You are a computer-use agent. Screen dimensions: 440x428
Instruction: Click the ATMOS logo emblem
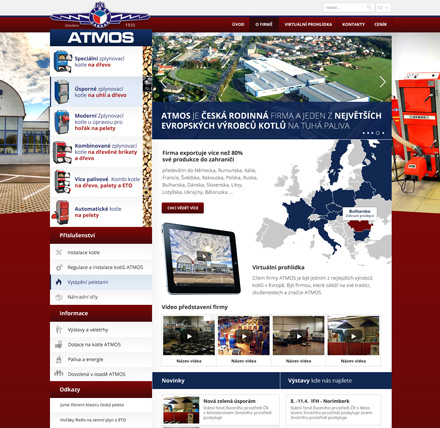click(100, 16)
